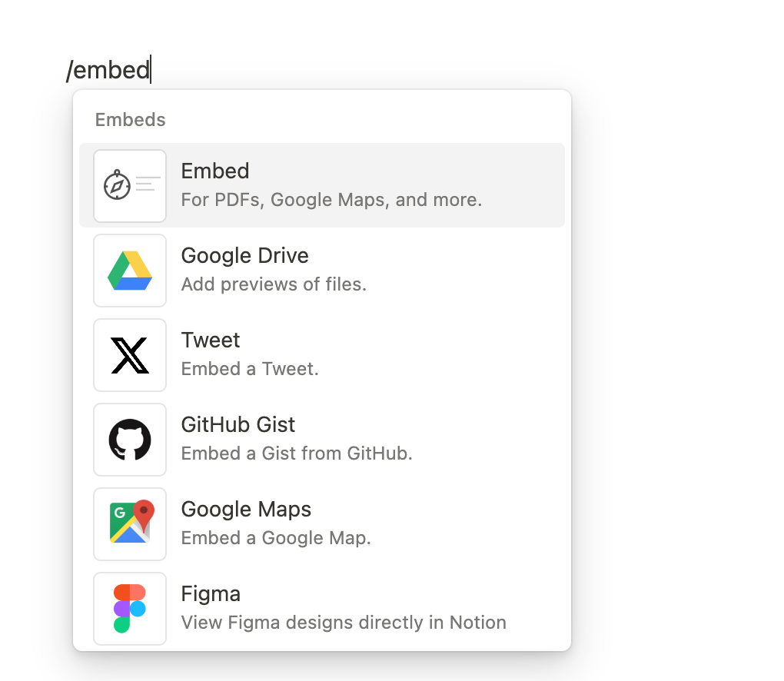The width and height of the screenshot is (784, 681).
Task: Click the 'Embed a Tweet.' subtitle
Action: [x=250, y=368]
